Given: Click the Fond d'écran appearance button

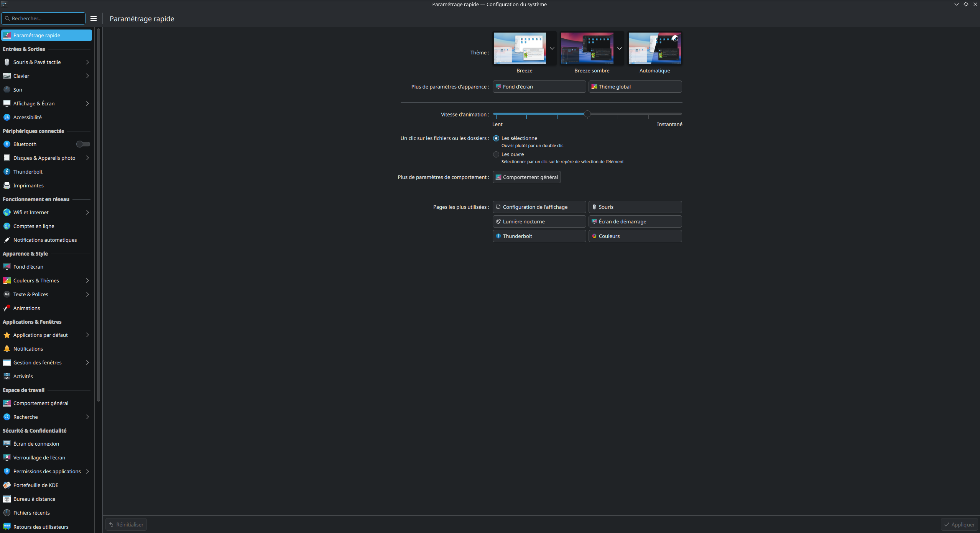Looking at the screenshot, I should (539, 87).
